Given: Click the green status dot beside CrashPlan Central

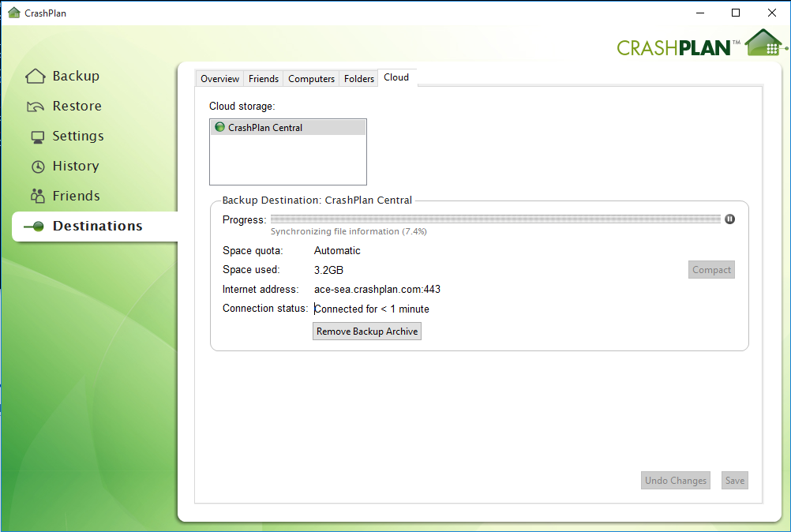Looking at the screenshot, I should [219, 127].
